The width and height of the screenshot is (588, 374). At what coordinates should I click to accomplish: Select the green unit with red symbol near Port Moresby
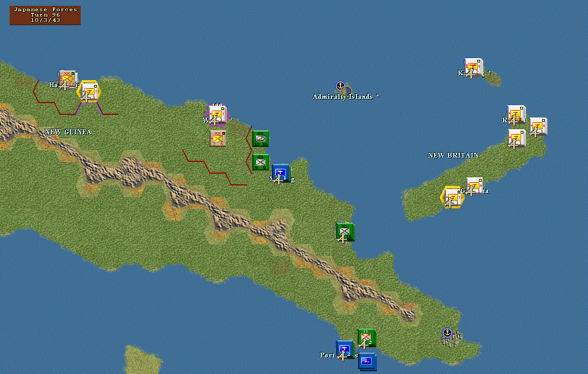pos(367,338)
